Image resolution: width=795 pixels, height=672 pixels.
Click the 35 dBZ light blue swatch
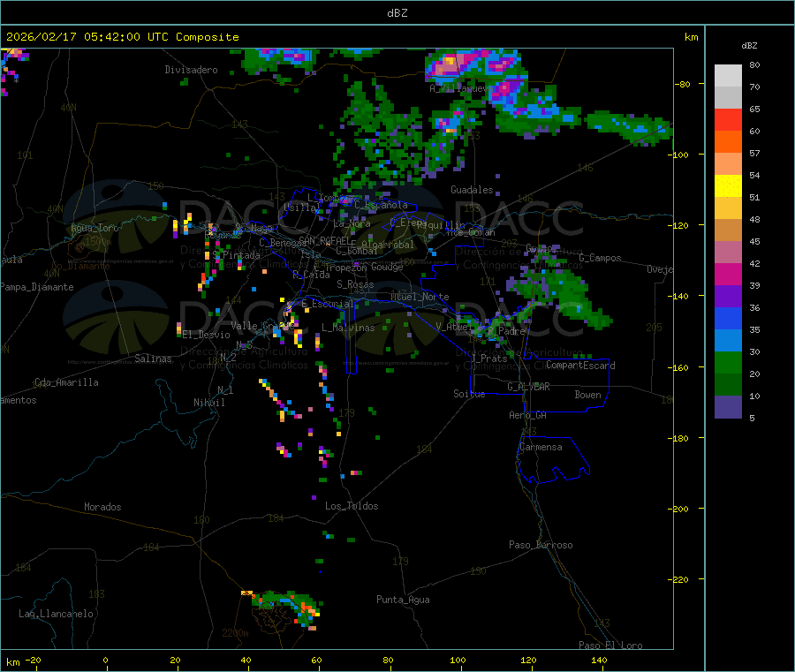point(728,341)
